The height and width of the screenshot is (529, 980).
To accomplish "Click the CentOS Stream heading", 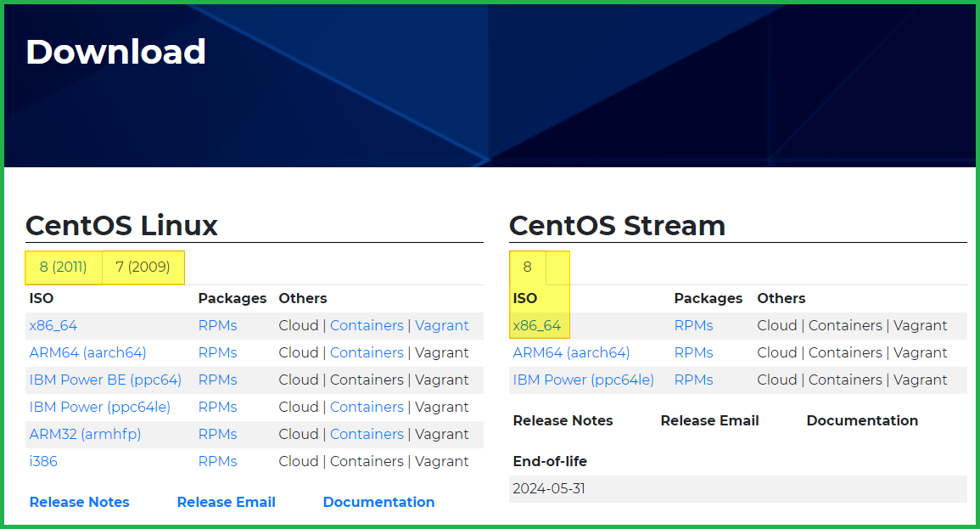I will 618,225.
